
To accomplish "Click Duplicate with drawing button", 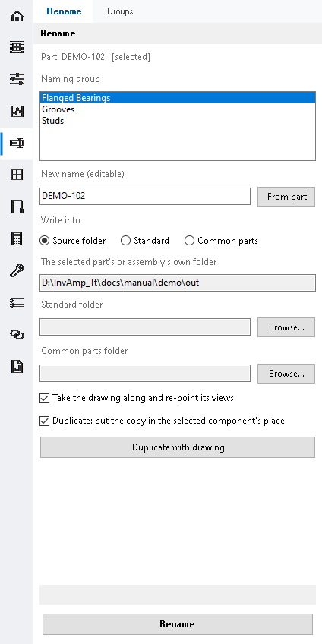I will point(178,447).
